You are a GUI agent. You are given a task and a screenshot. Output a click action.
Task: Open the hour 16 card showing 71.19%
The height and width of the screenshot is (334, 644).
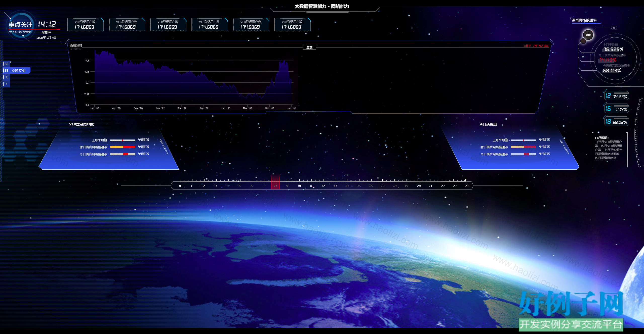click(616, 109)
